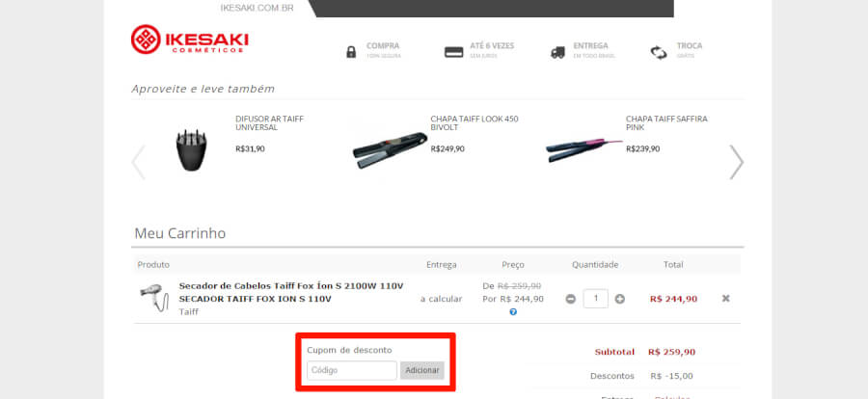Click the Adicionar coupon button
Screen dimensions: 868x399
click(x=422, y=370)
